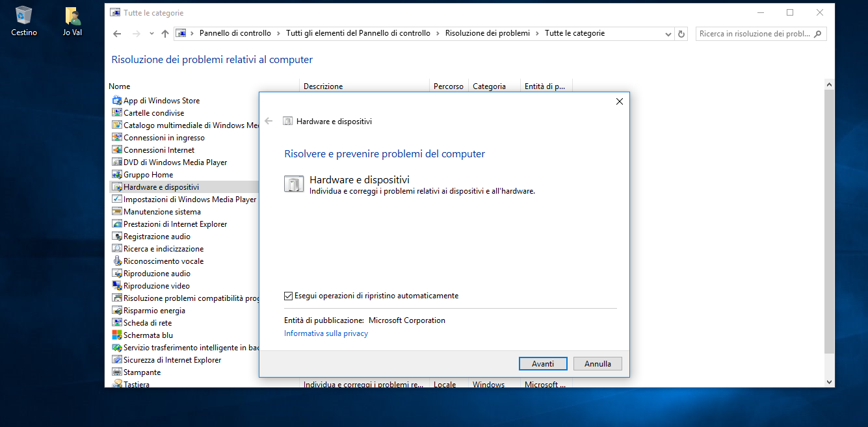Sort list by Categoria column header

tap(494, 86)
